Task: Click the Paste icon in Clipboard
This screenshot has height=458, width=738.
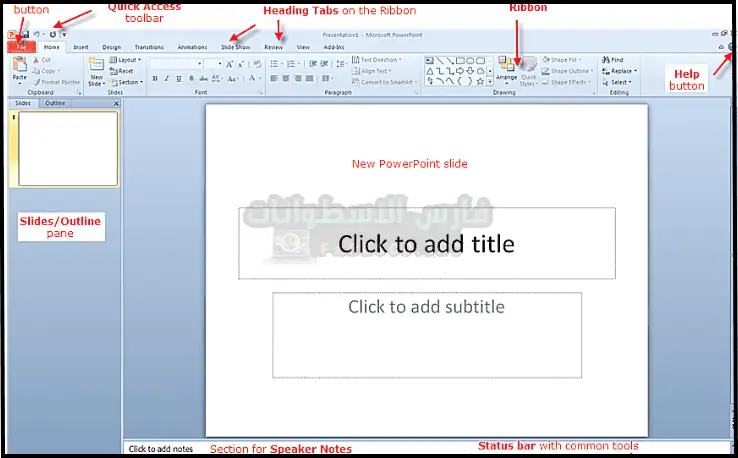Action: [19, 68]
